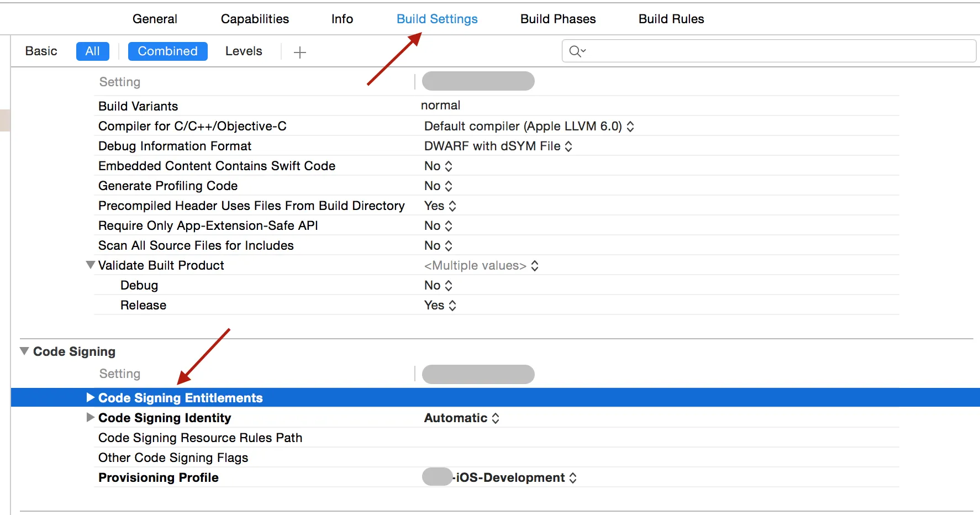Open Provisioning Profile iOS-Development dropdown
This screenshot has width=980, height=515.
pos(499,477)
